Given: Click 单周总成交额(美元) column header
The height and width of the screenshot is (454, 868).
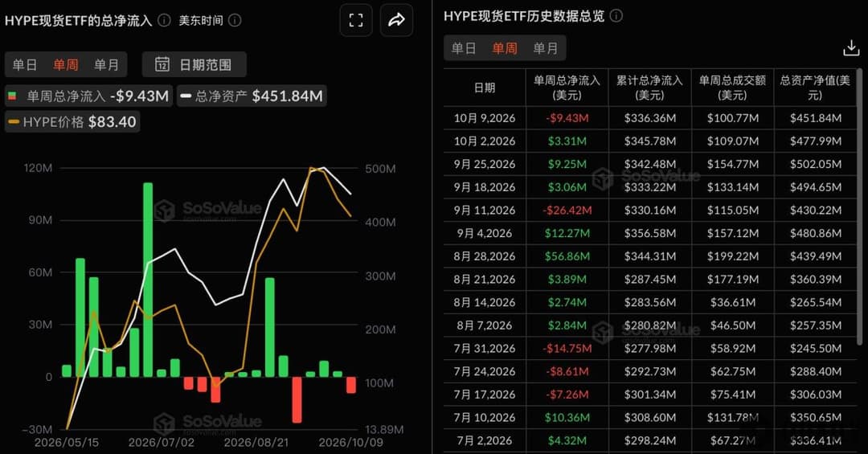Looking at the screenshot, I should [732, 88].
